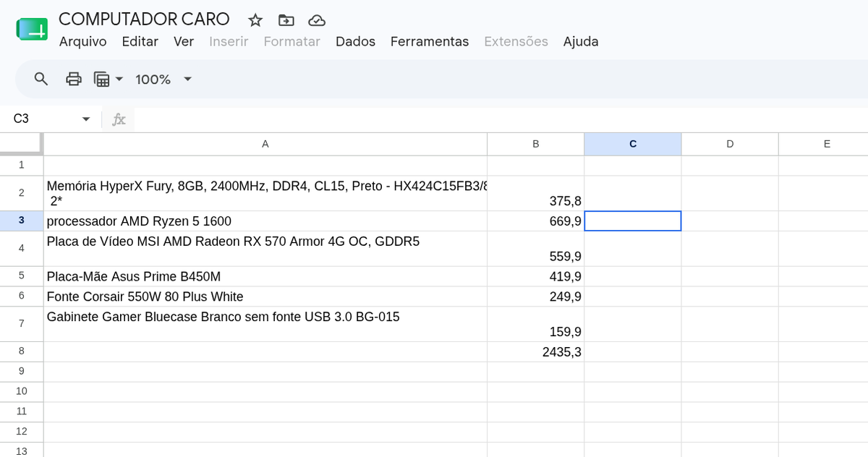Image resolution: width=868 pixels, height=457 pixels.
Task: Click the cell with value 559,9
Action: [x=536, y=249]
